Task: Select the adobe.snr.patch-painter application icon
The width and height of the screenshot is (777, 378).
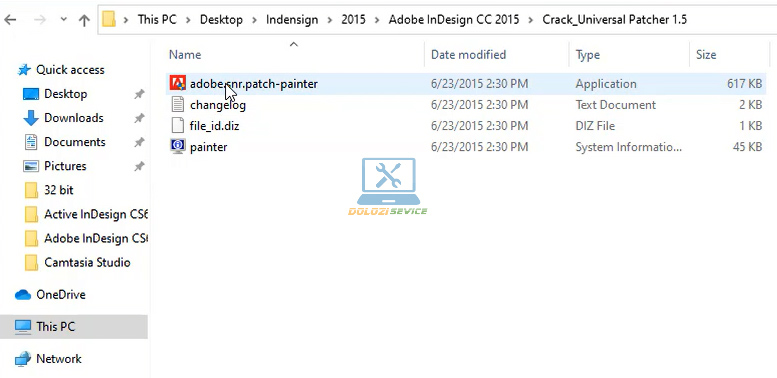Action: tap(177, 84)
